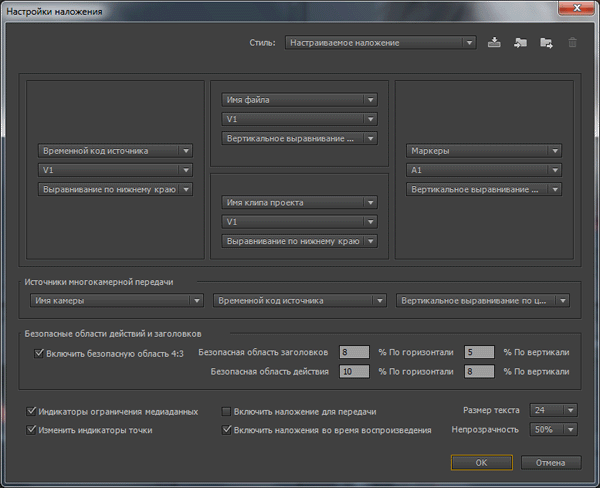Click the Размер текста label
Image resolution: width=600 pixels, height=488 pixels.
pyautogui.click(x=491, y=410)
